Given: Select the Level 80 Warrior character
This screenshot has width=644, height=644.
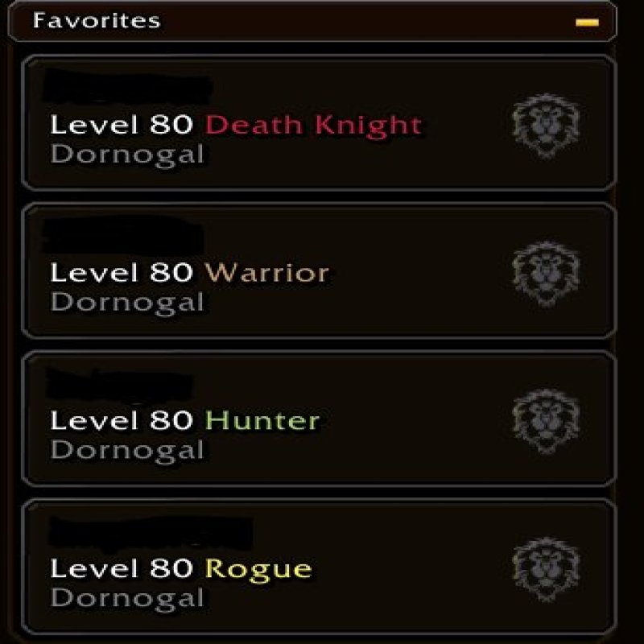Looking at the screenshot, I should (x=319, y=270).
